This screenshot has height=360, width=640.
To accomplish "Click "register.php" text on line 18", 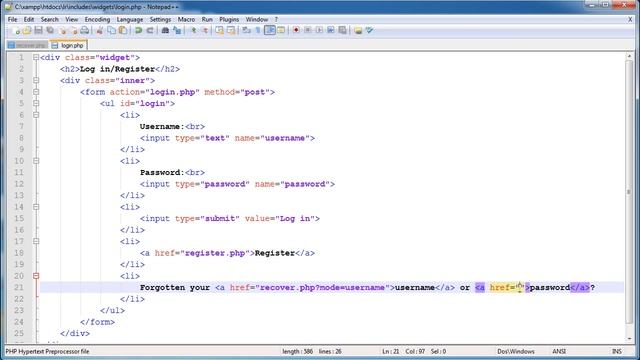I will 215,253.
